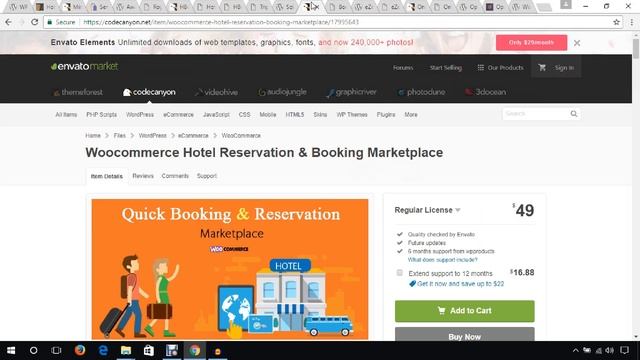The image size is (640, 360).
Task: Select the Item Details tab
Action: pos(107,176)
